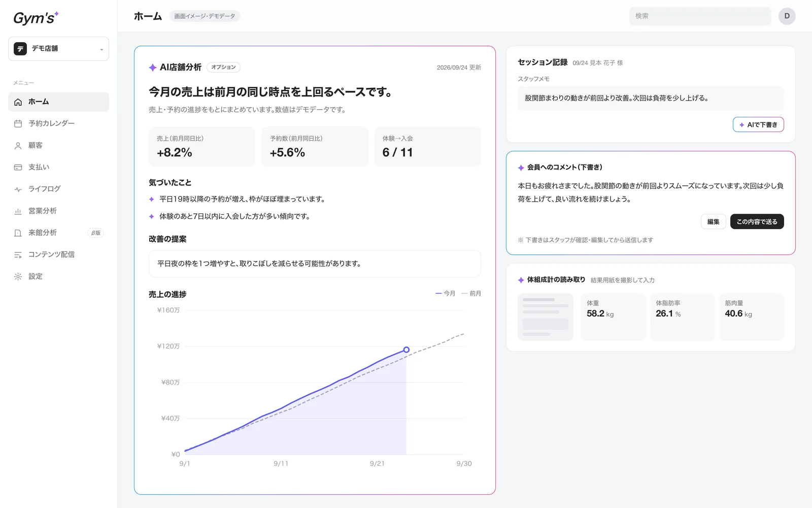812x508 pixels.
Task: Open the user avatar D
Action: (787, 16)
